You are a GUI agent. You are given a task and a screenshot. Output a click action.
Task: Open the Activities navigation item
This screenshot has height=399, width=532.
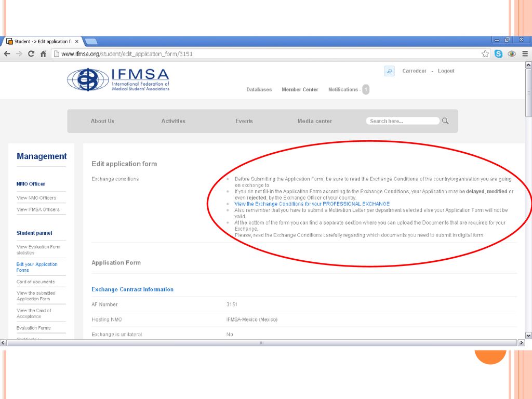tap(174, 121)
